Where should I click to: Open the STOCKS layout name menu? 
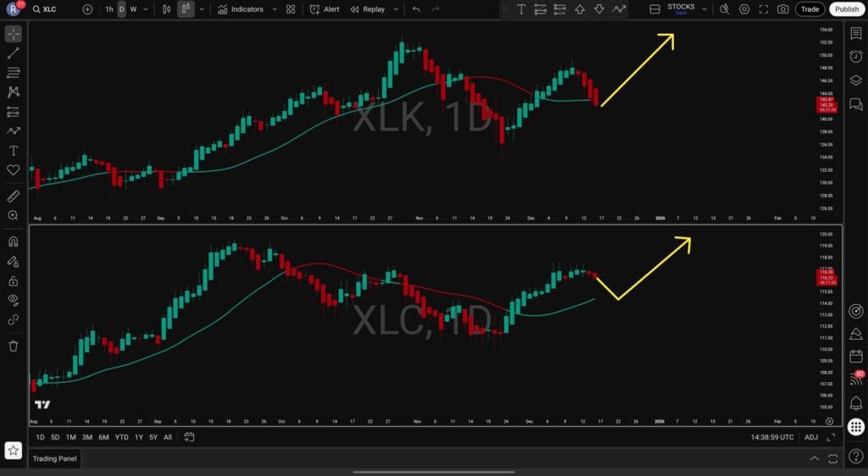pos(681,8)
